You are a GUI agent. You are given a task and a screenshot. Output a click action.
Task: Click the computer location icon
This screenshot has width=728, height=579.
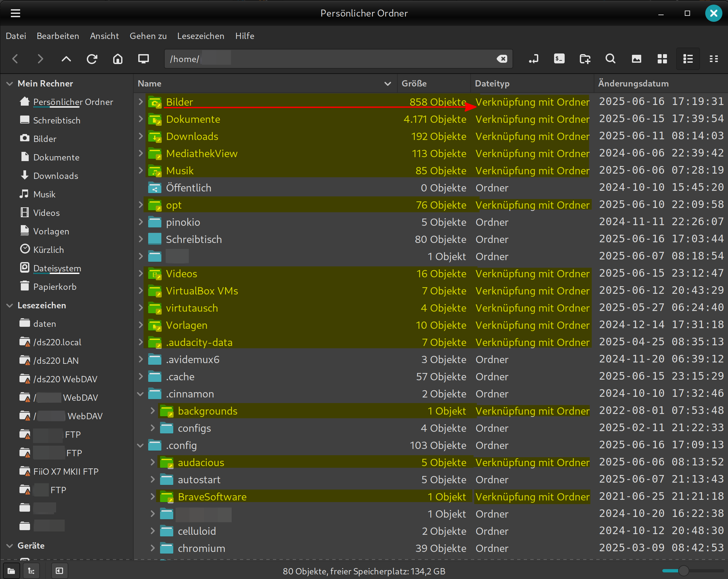pyautogui.click(x=144, y=59)
